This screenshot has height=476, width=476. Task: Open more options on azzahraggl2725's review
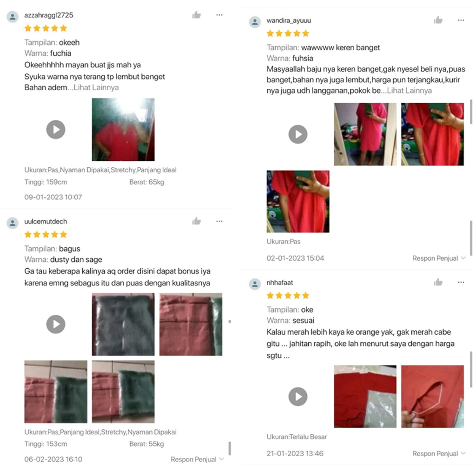click(x=219, y=15)
